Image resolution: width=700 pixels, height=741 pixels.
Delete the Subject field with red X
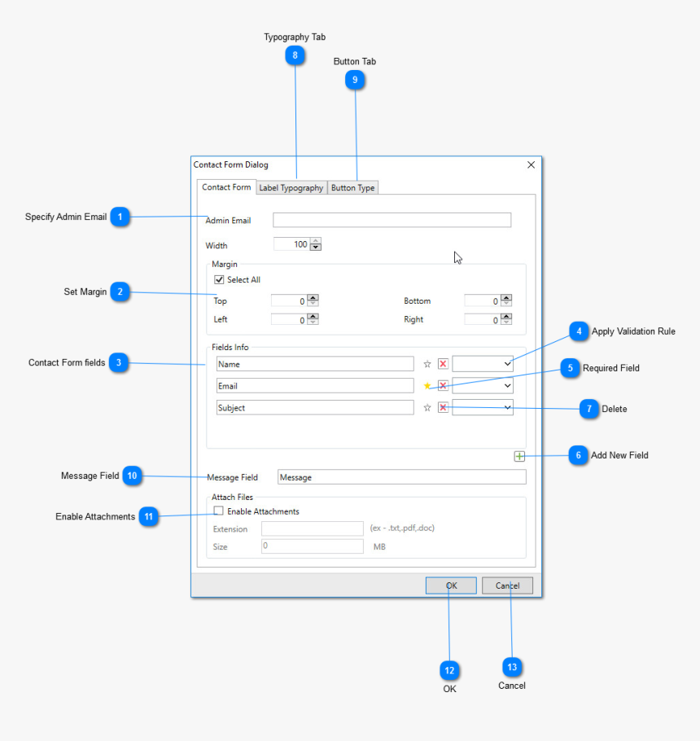click(x=443, y=407)
